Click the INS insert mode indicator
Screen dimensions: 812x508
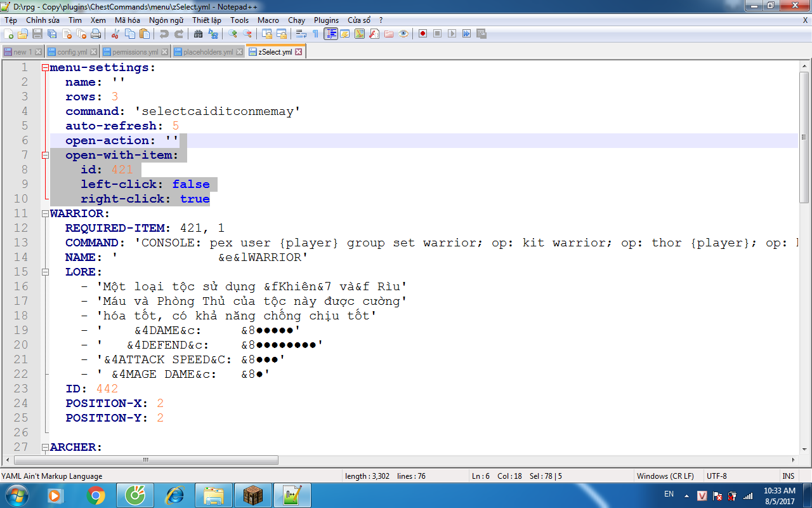point(789,476)
